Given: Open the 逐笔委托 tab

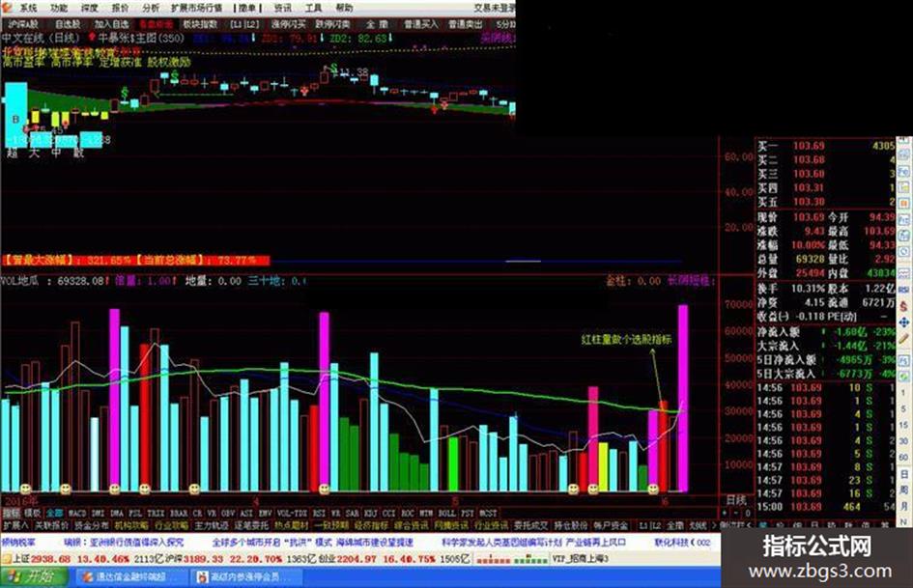Looking at the screenshot, I should [250, 525].
